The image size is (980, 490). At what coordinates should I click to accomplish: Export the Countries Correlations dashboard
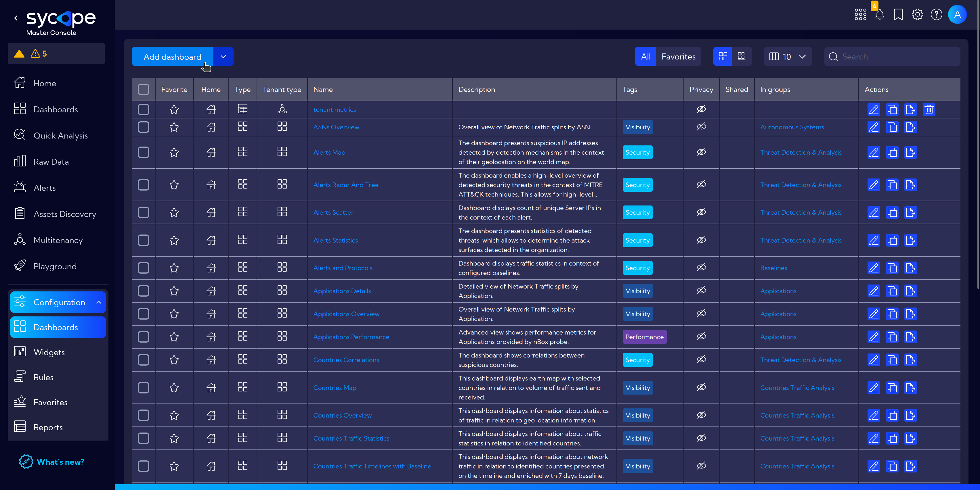pos(910,360)
